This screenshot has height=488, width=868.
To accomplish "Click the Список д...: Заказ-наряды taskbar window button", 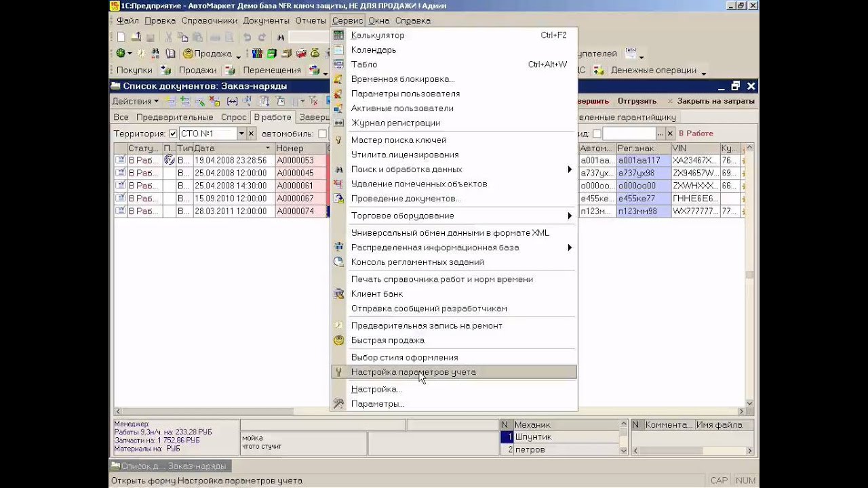I will point(170,466).
